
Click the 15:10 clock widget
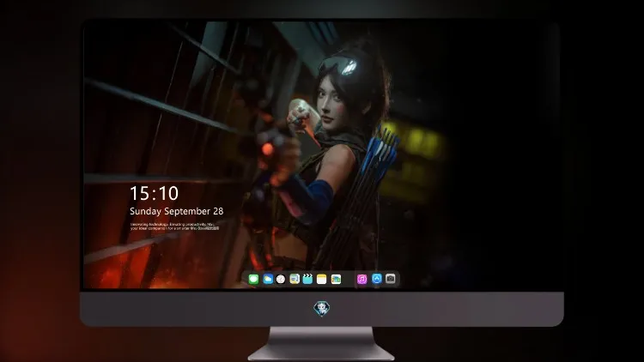[x=154, y=193]
